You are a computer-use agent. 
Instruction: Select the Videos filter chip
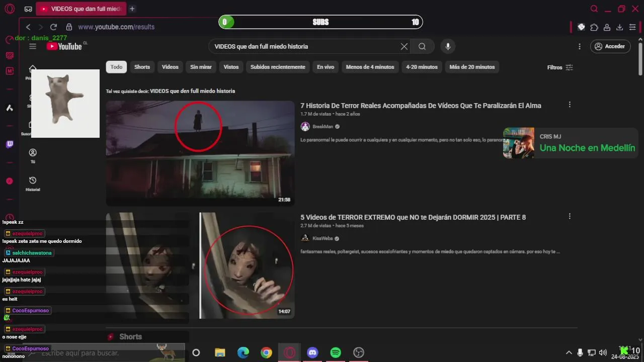[x=170, y=67]
